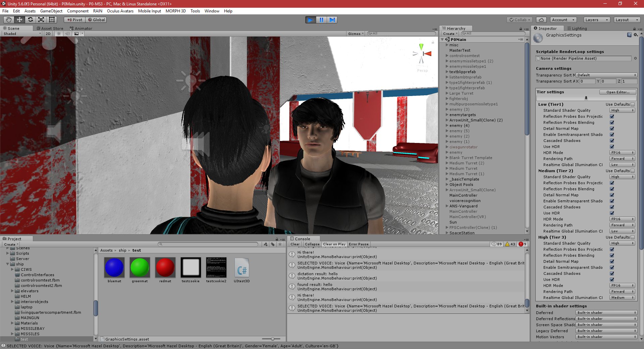
Task: Toggle scene audio speaker icon
Action: coord(67,34)
